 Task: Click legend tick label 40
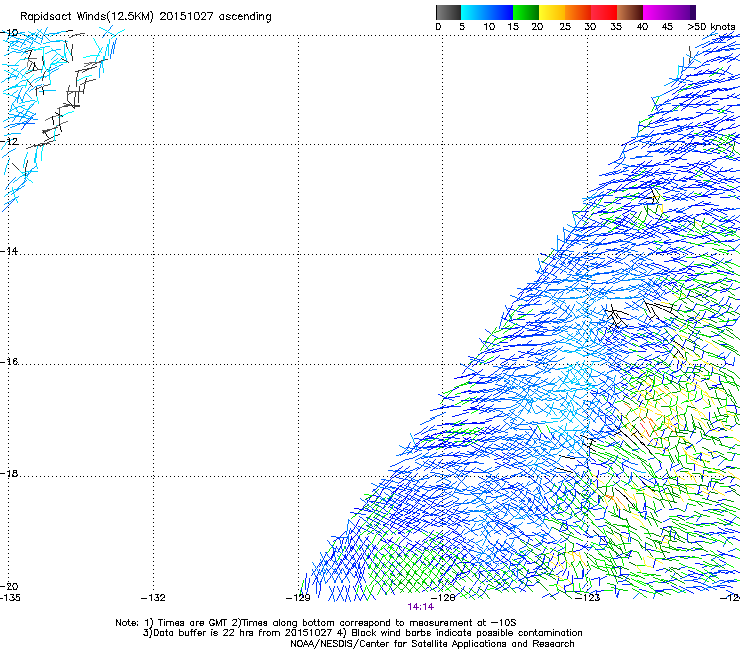(x=642, y=27)
